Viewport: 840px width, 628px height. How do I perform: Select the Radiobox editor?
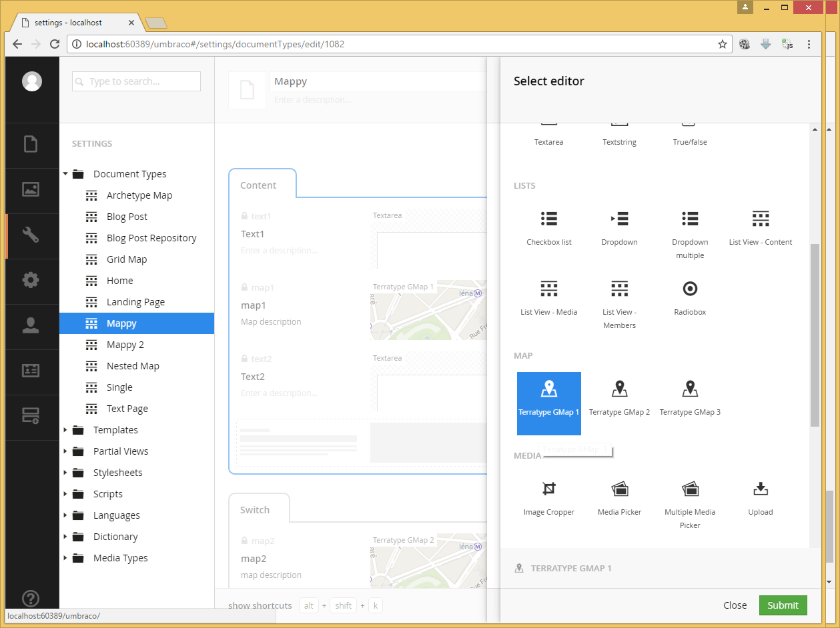[691, 299]
